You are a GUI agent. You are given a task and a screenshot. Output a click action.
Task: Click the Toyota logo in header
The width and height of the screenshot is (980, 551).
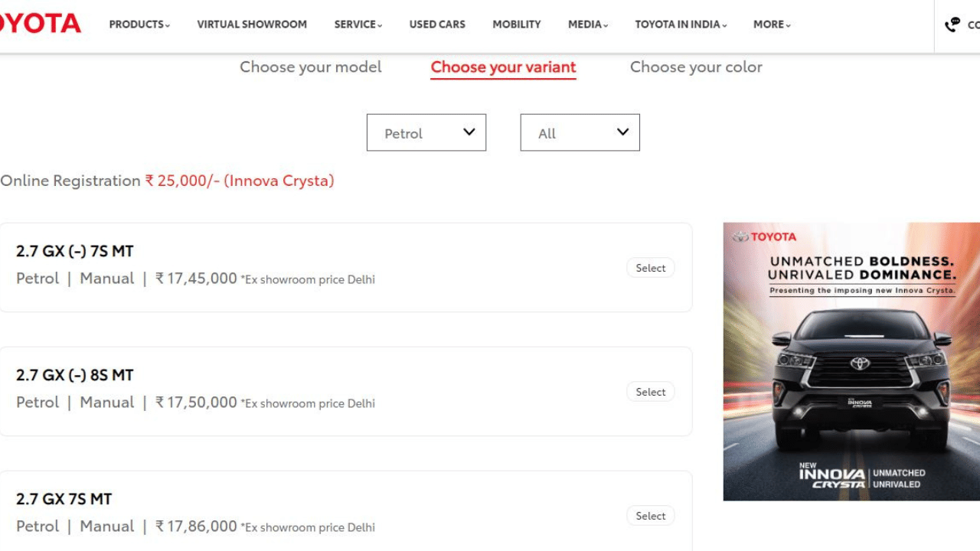(40, 24)
